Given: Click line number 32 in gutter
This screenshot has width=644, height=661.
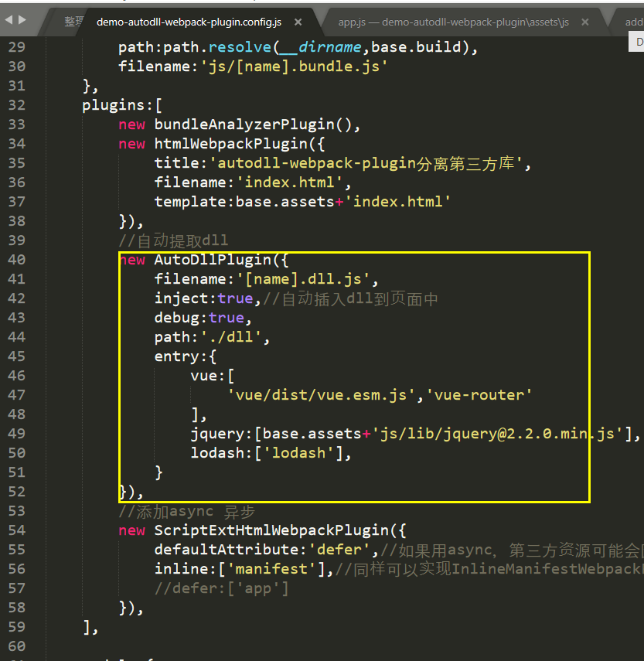Looking at the screenshot, I should [x=17, y=105].
